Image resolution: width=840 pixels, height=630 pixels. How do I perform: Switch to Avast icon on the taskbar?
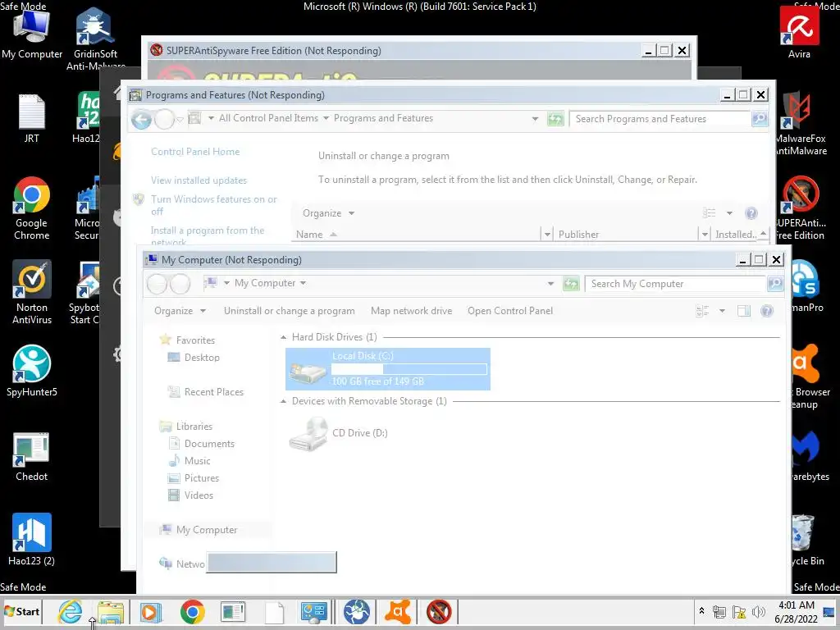coord(398,612)
